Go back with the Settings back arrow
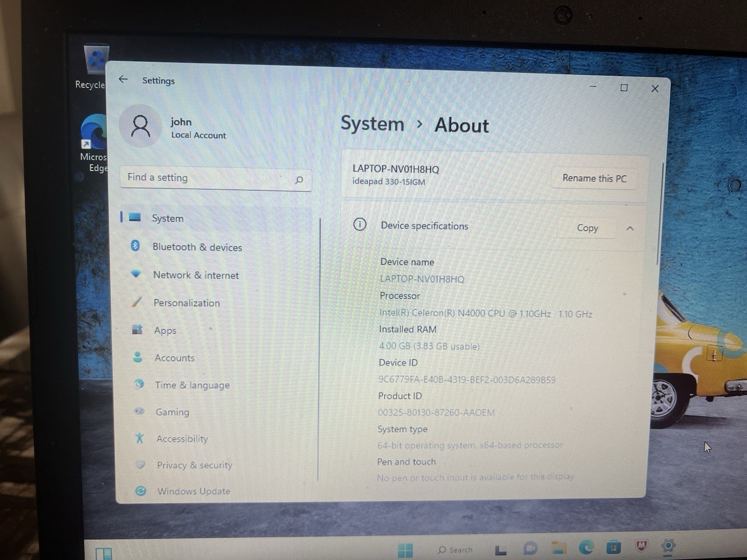The height and width of the screenshot is (560, 747). 123,79
